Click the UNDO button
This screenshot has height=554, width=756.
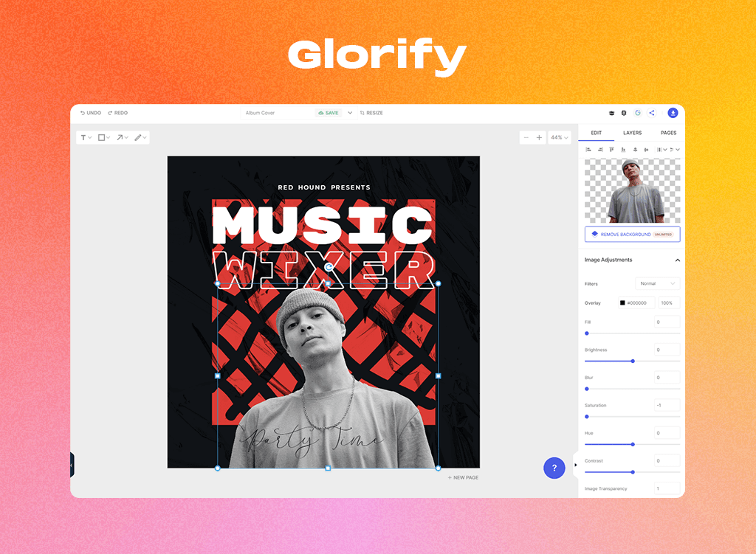pyautogui.click(x=91, y=113)
